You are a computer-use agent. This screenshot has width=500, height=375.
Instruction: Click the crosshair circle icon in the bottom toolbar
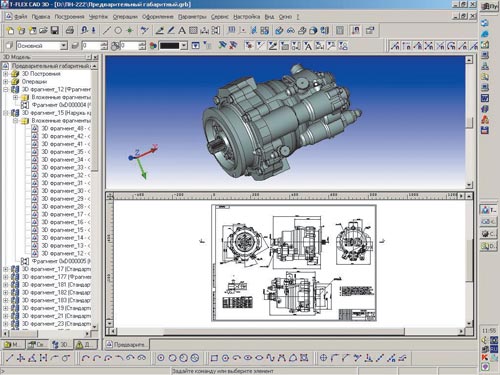pos(323,358)
